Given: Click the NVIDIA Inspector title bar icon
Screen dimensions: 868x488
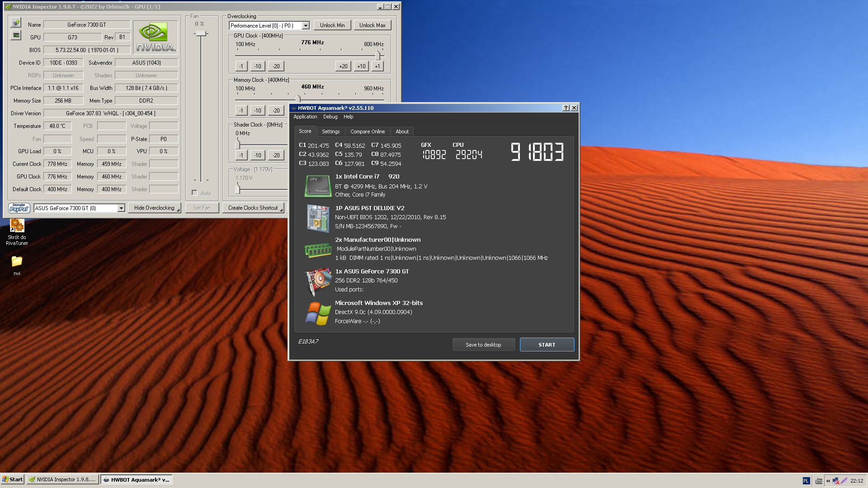Looking at the screenshot, I should click(x=8, y=7).
